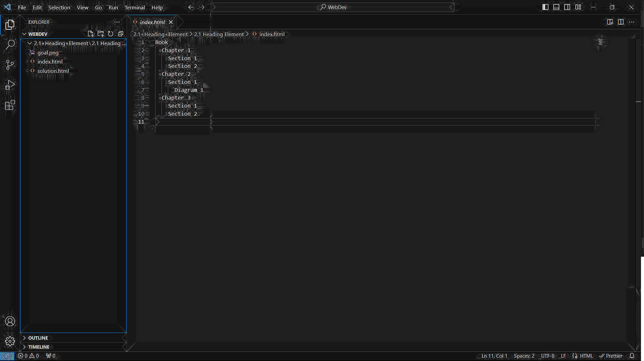Screen dimensions: 644x361
Task: Open Run and Debug view
Action: [x=10, y=85]
